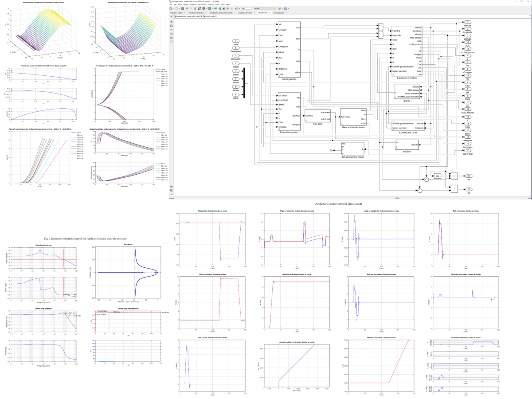The image size is (532, 399).
Task: Select the Aerodynamics subsystem block
Action: coord(288,49)
